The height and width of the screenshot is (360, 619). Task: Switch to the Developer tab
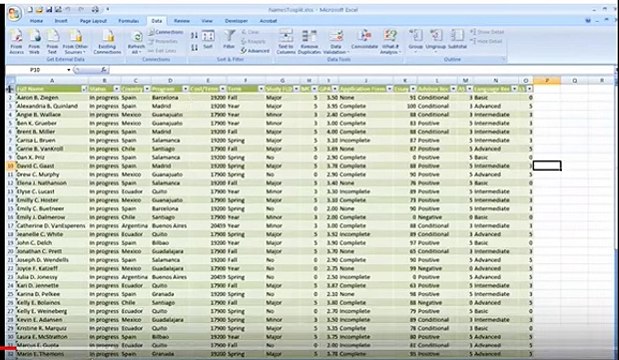[x=236, y=21]
